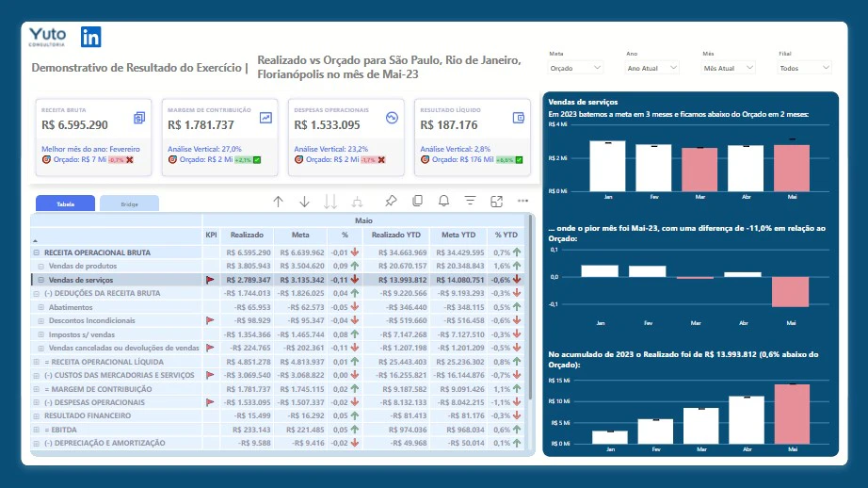
Task: Click 'Melhor mês do ano: Fevereiro' text
Action: [x=90, y=149]
